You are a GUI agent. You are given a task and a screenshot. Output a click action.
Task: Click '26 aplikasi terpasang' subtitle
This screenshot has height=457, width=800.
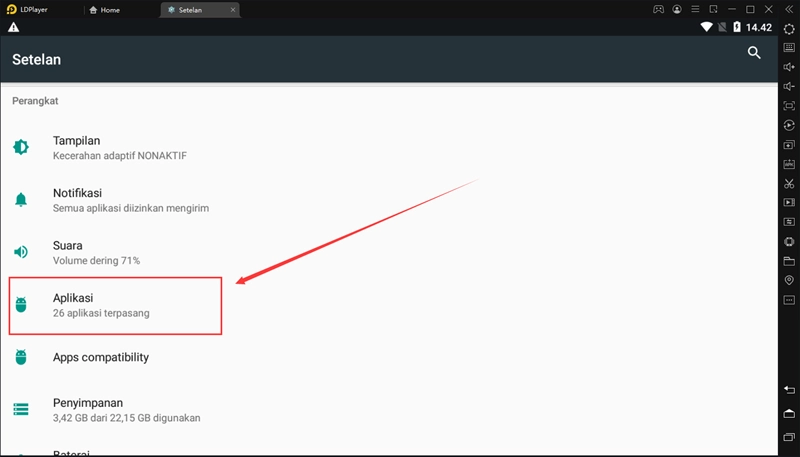pos(101,313)
